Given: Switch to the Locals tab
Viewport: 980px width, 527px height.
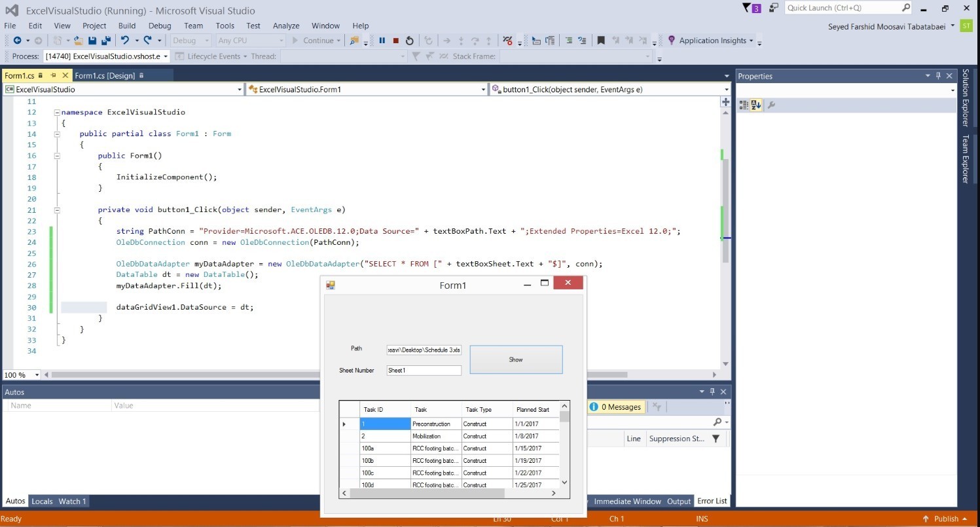Looking at the screenshot, I should point(42,501).
